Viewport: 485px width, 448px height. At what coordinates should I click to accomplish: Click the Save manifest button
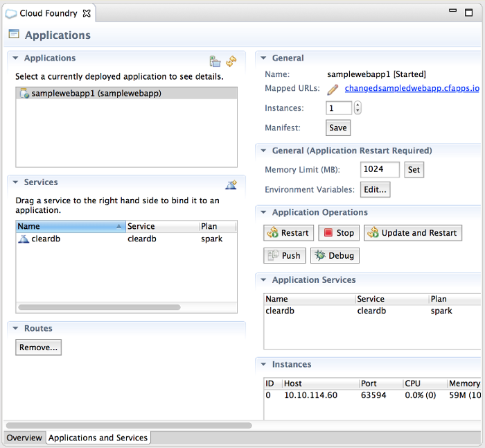338,128
